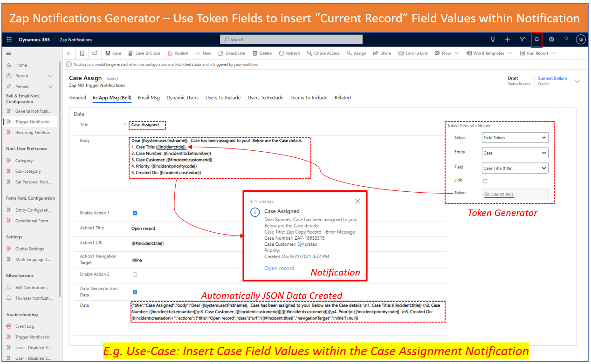591x364 pixels.
Task: Switch to the Users To Include tab
Action: pos(223,98)
